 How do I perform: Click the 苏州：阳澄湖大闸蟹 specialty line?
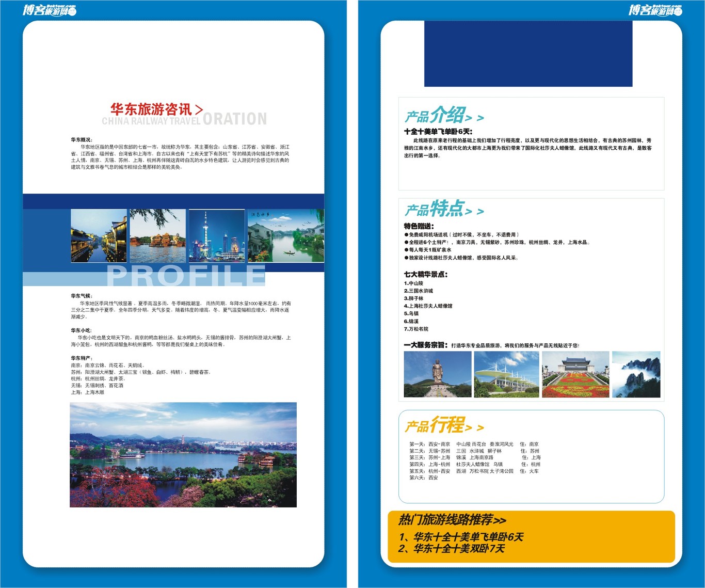140,372
